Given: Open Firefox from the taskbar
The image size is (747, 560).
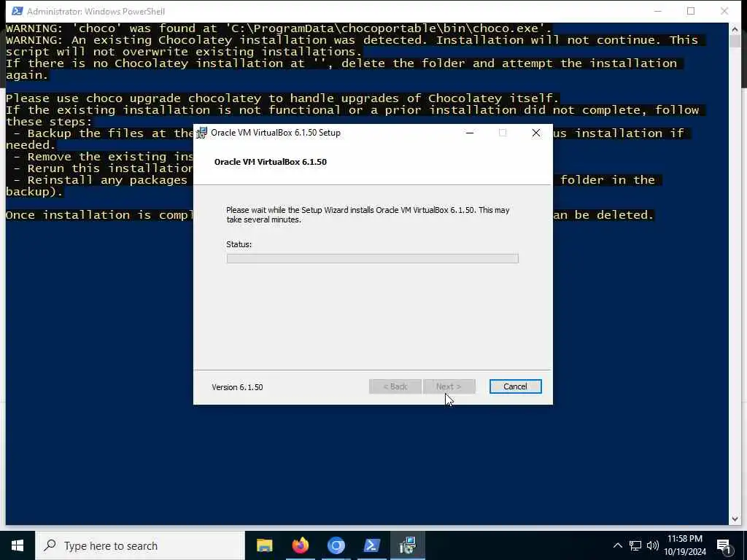Looking at the screenshot, I should pyautogui.click(x=300, y=545).
